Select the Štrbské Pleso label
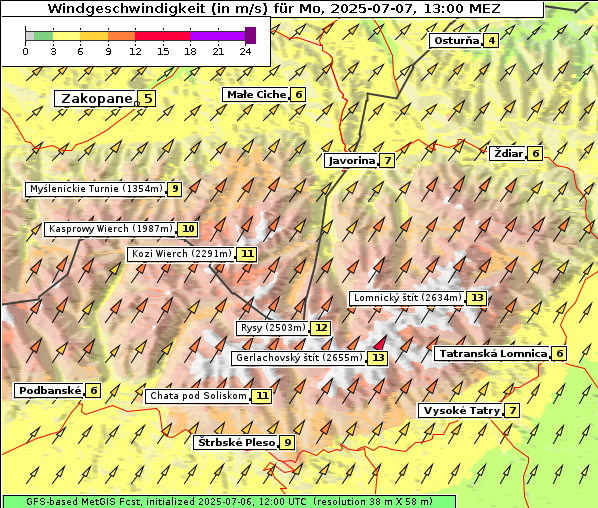The image size is (598, 508). [236, 443]
